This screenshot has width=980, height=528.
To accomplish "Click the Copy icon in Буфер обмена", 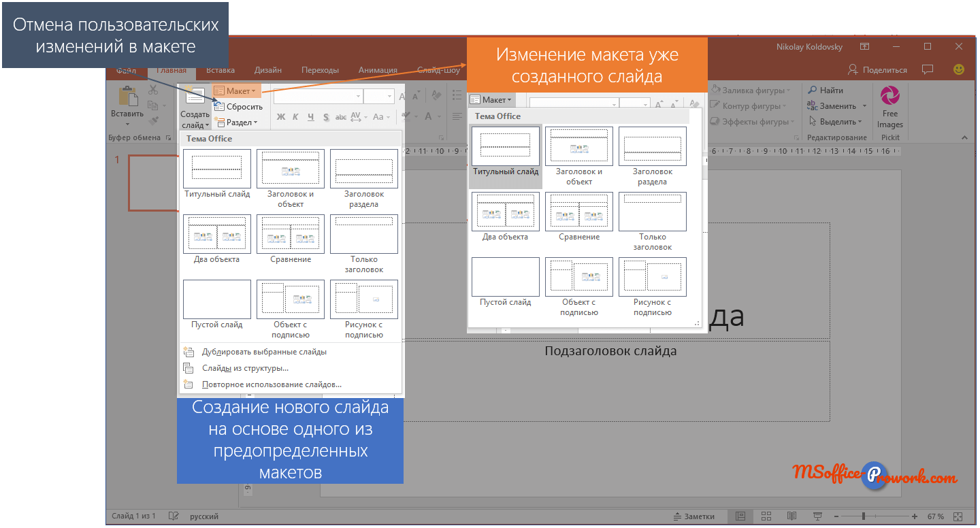I will (x=153, y=105).
